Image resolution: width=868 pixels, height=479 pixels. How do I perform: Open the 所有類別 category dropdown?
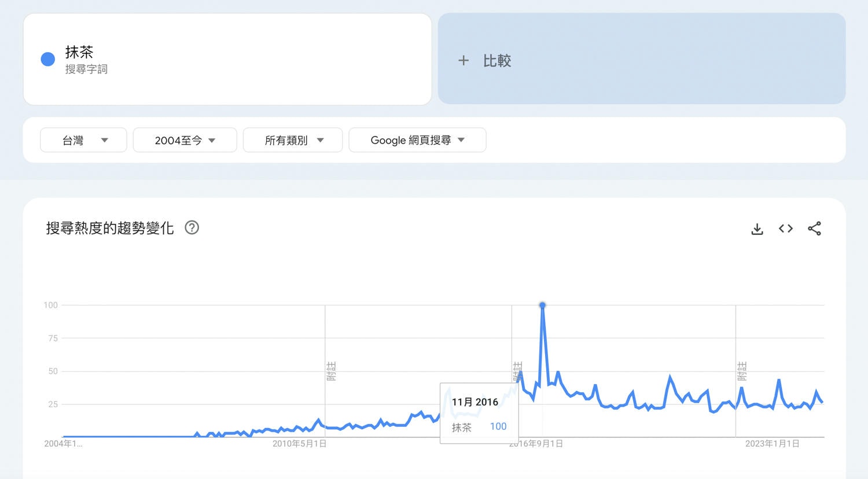click(293, 140)
